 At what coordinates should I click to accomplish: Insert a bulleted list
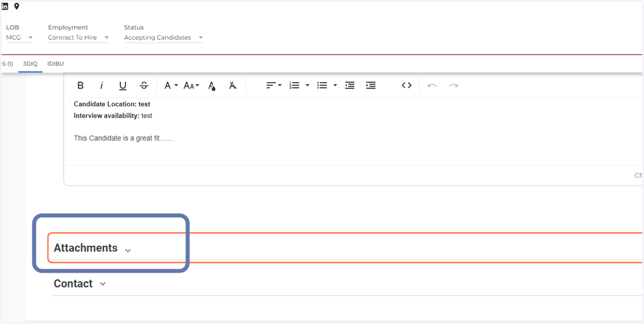(322, 85)
